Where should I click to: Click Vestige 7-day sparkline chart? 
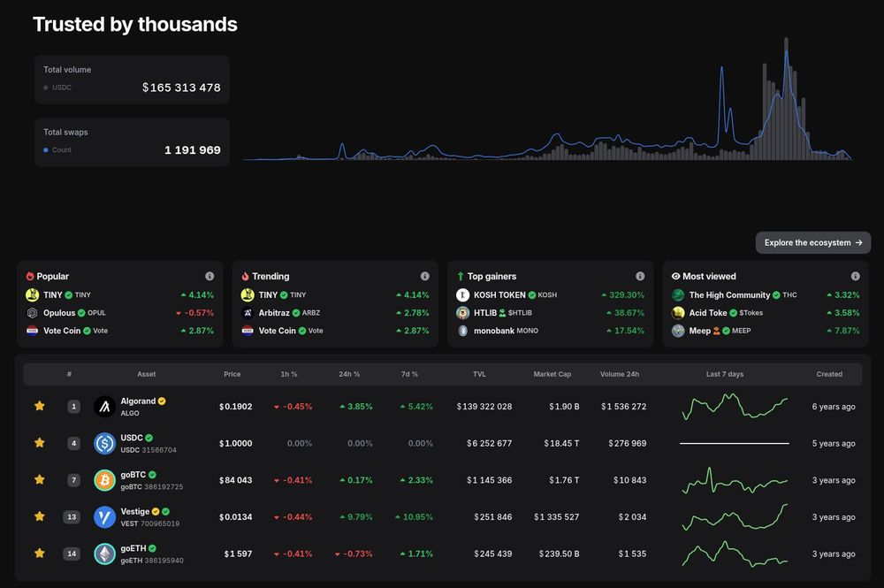[x=735, y=517]
